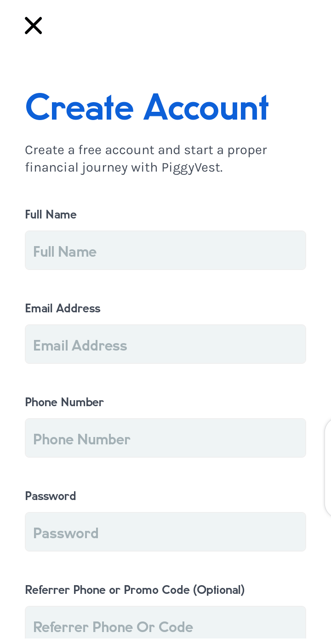331x644 pixels.
Task: Click the word "Promo" in the referrer label
Action: click(x=138, y=590)
